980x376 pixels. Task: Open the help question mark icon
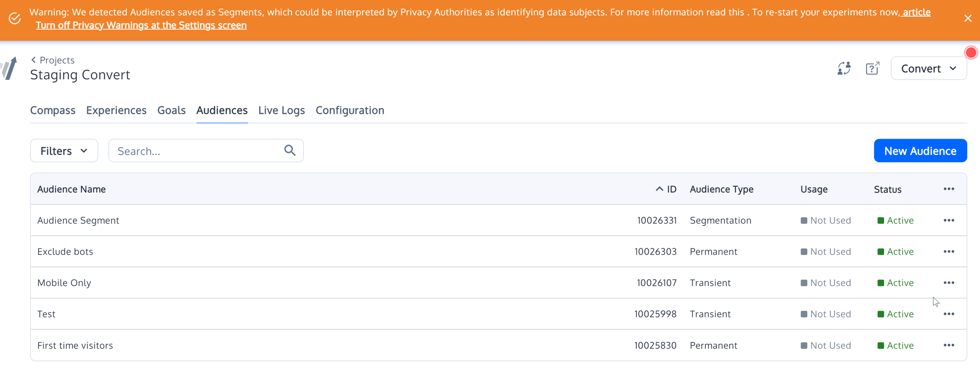click(872, 68)
